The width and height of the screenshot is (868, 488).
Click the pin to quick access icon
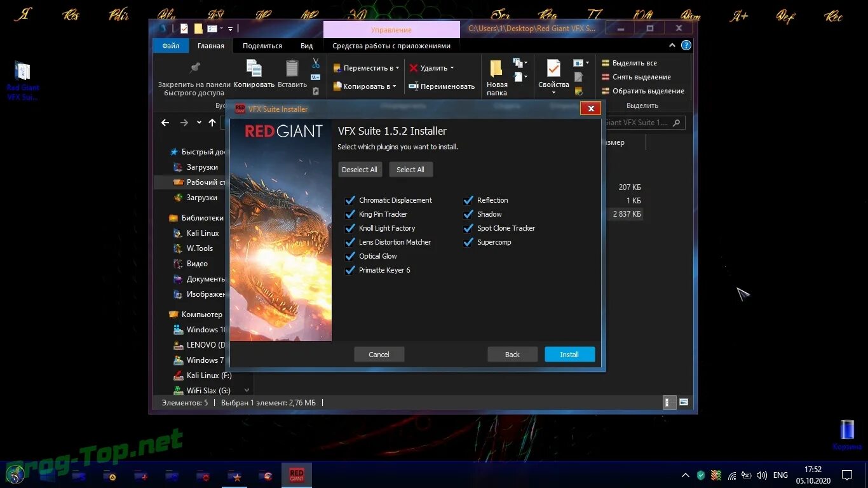pyautogui.click(x=195, y=67)
